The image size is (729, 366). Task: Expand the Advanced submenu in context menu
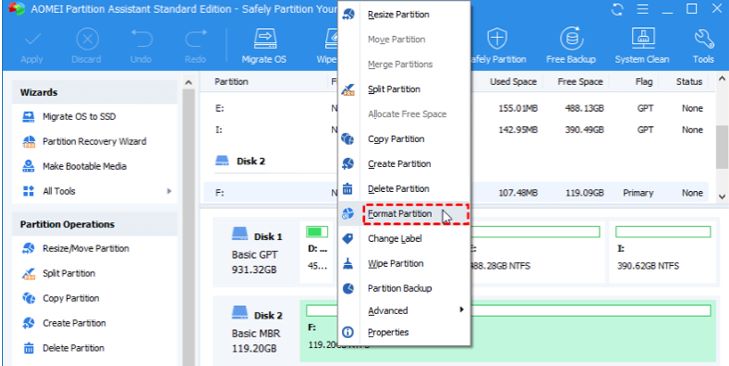point(404,310)
